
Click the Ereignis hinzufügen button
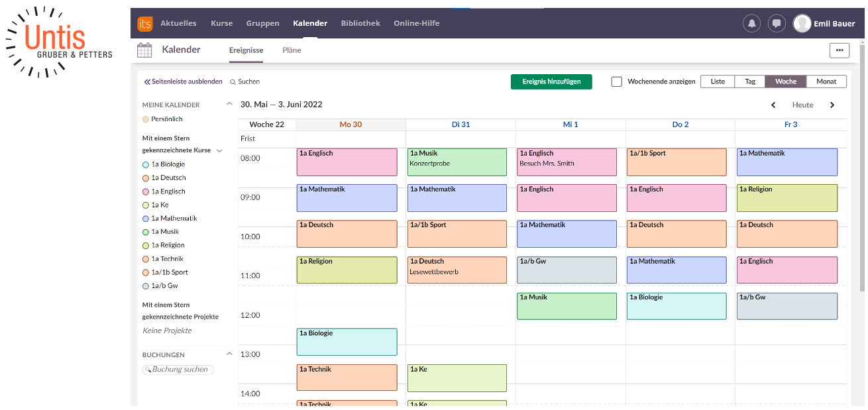click(551, 81)
